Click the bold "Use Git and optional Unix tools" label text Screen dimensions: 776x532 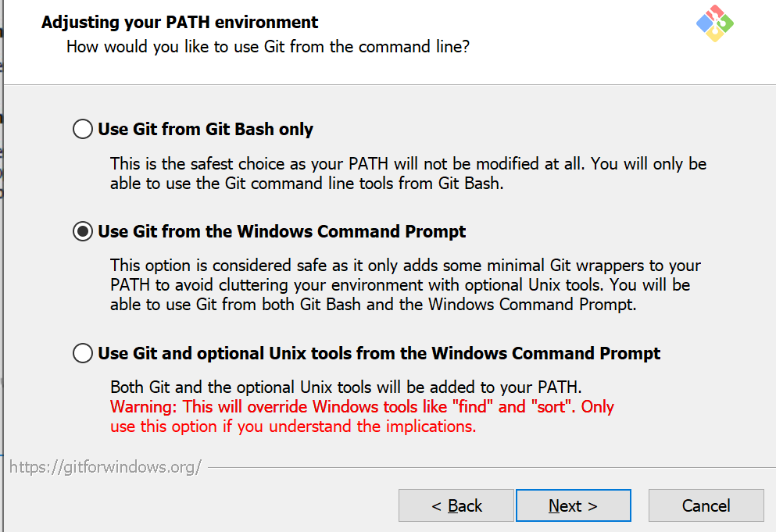[379, 353]
